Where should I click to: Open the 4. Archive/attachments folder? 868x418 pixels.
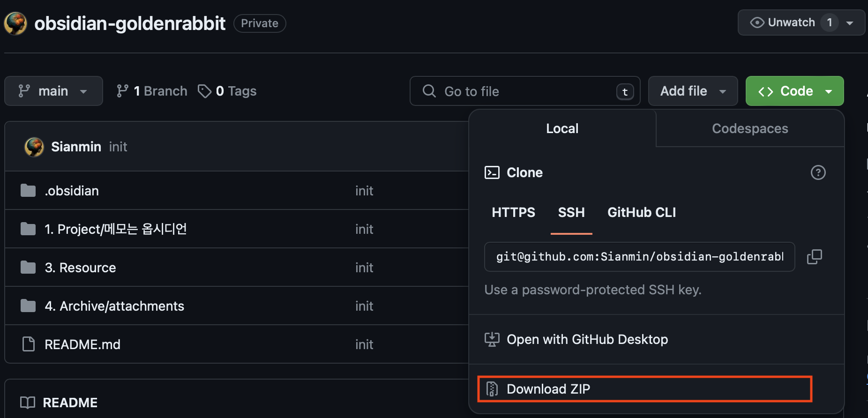[x=114, y=306]
